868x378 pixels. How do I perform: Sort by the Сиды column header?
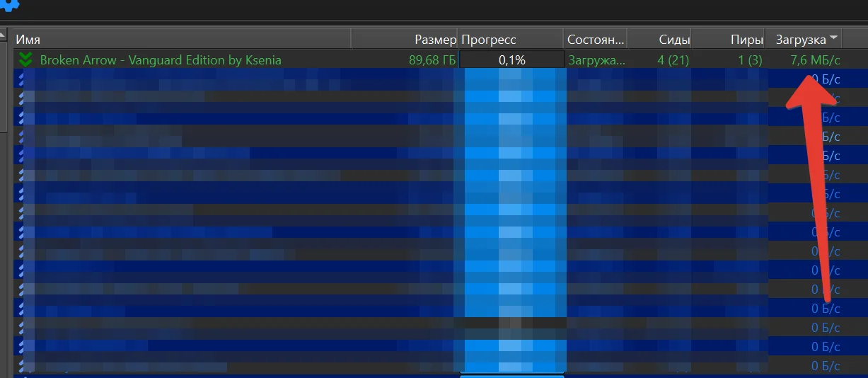tap(673, 40)
